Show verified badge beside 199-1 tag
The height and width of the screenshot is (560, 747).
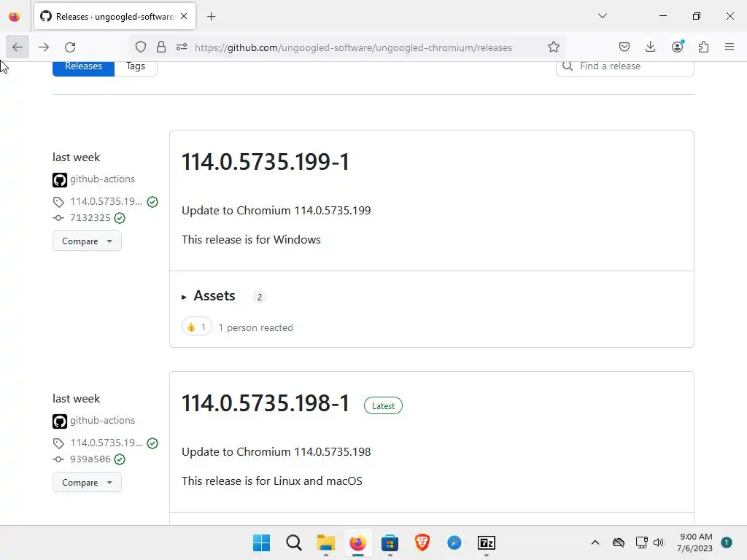[152, 202]
